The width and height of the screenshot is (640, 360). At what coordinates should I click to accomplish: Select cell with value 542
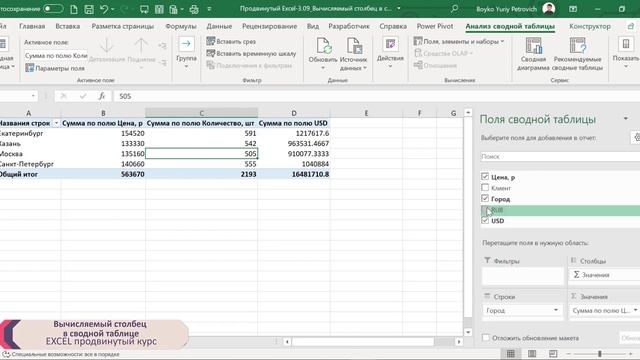[202, 144]
